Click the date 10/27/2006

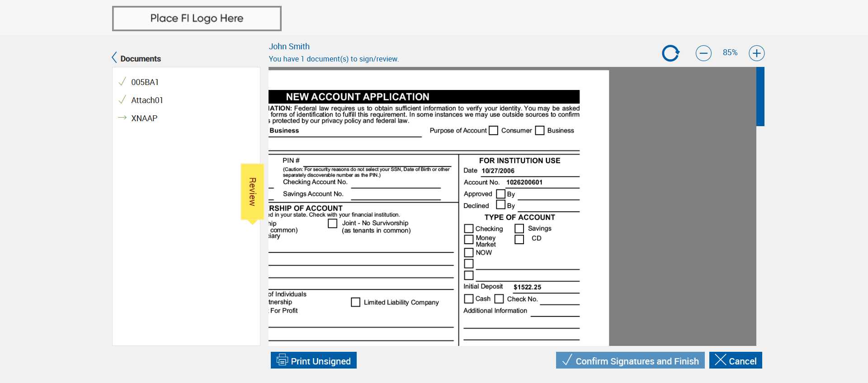click(x=498, y=171)
